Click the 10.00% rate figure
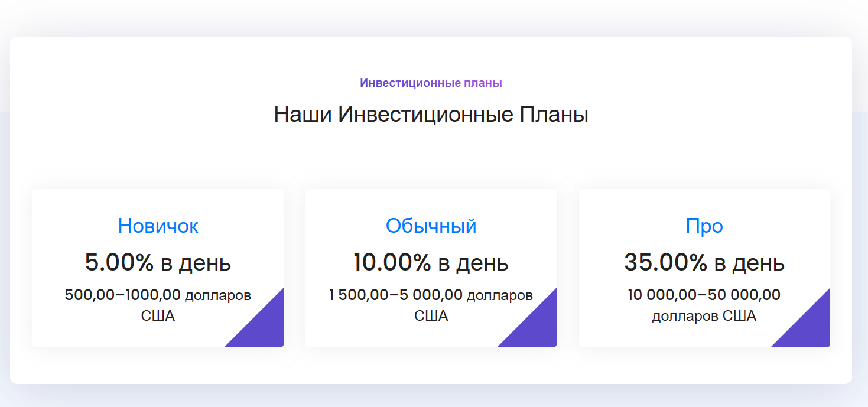868x407 pixels. point(392,262)
